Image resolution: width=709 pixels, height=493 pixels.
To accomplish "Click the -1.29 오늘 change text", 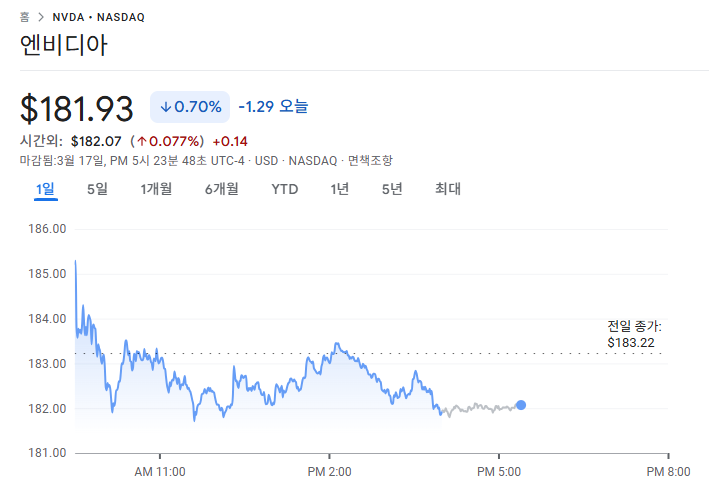I will [x=273, y=106].
